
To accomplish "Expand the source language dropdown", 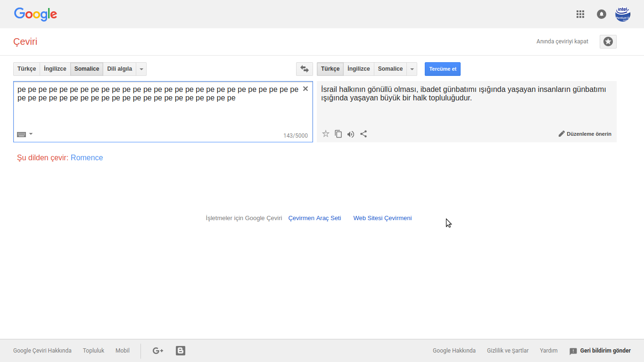I will click(x=141, y=69).
